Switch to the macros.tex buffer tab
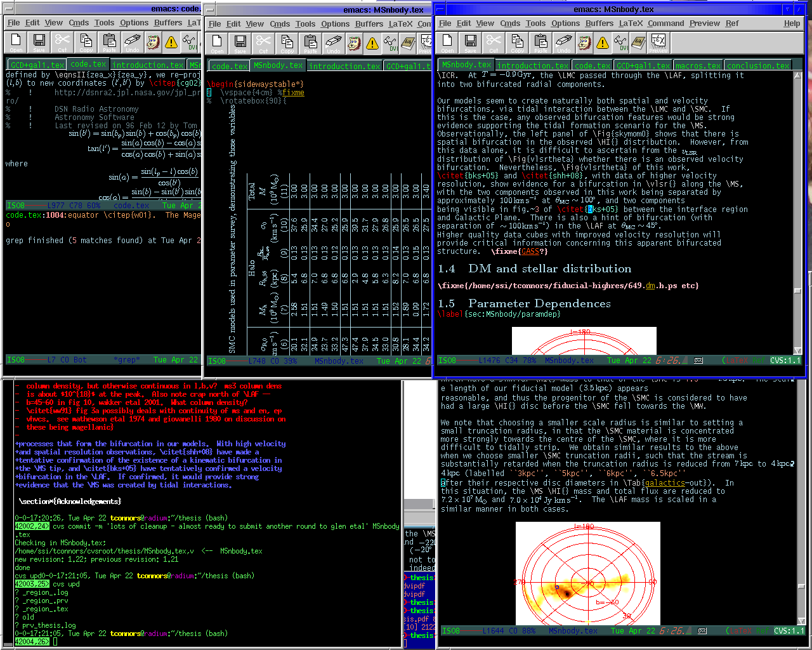This screenshot has width=812, height=650. pyautogui.click(x=698, y=65)
